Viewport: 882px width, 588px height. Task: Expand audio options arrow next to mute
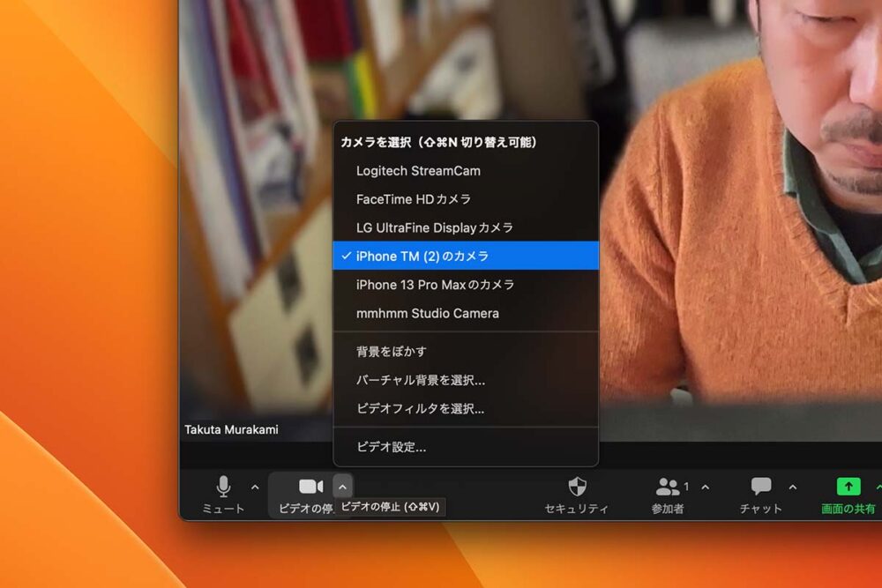click(255, 487)
